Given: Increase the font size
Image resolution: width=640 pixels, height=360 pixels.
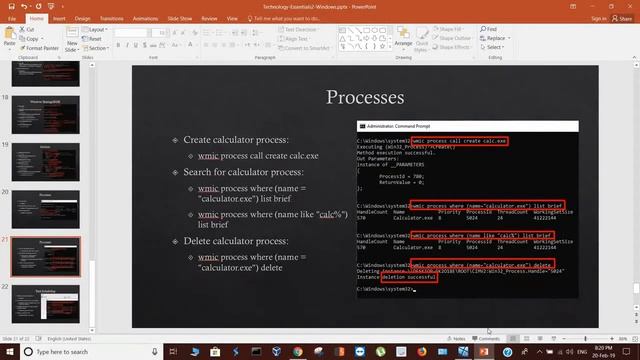Looking at the screenshot, I should click(x=175, y=33).
